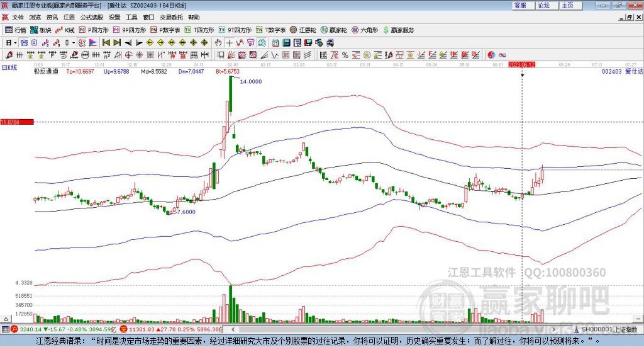This screenshot has width=644, height=347.
Task: Open the T四方形 tool
Action: pyautogui.click(x=199, y=30)
